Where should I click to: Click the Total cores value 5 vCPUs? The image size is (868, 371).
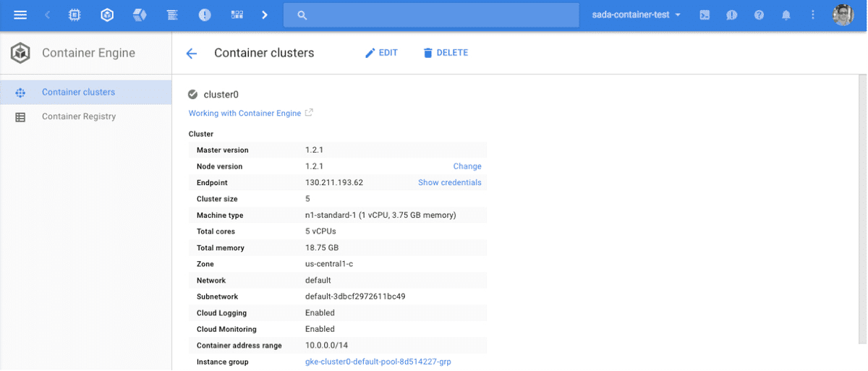click(x=320, y=231)
